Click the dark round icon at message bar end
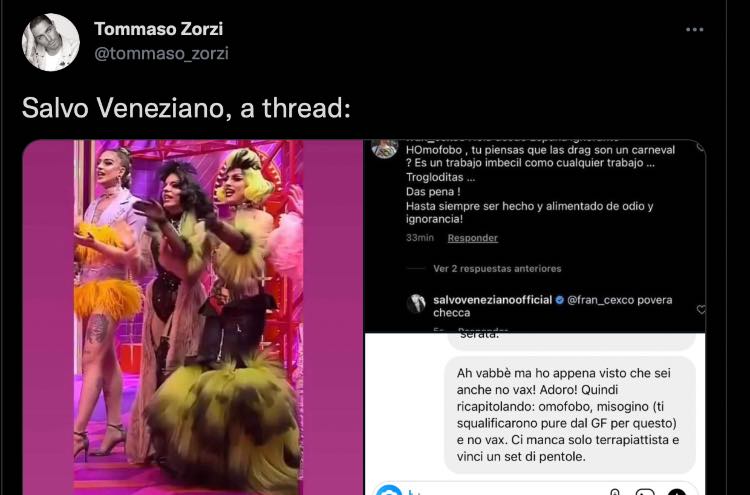Viewport: 750px width, 495px height. coord(676,492)
